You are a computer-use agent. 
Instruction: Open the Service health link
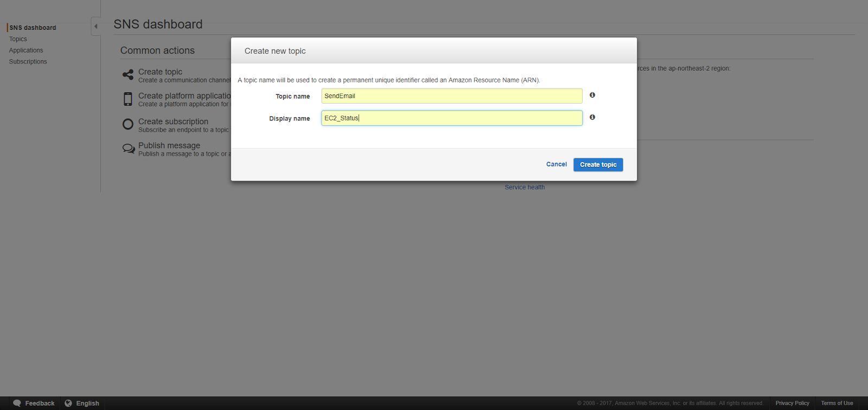coord(525,187)
